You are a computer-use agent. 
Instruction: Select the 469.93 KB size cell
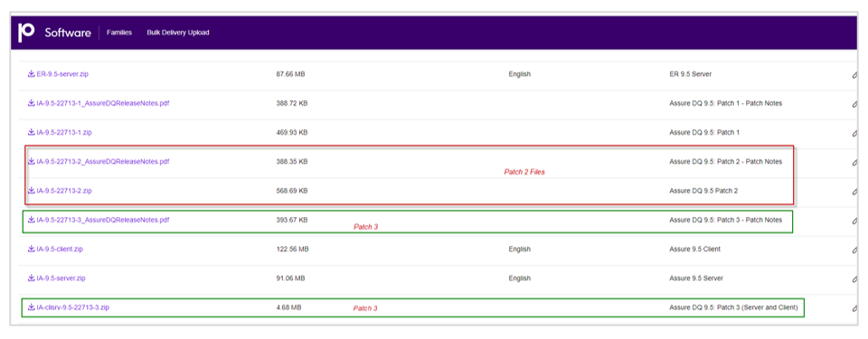tap(292, 132)
